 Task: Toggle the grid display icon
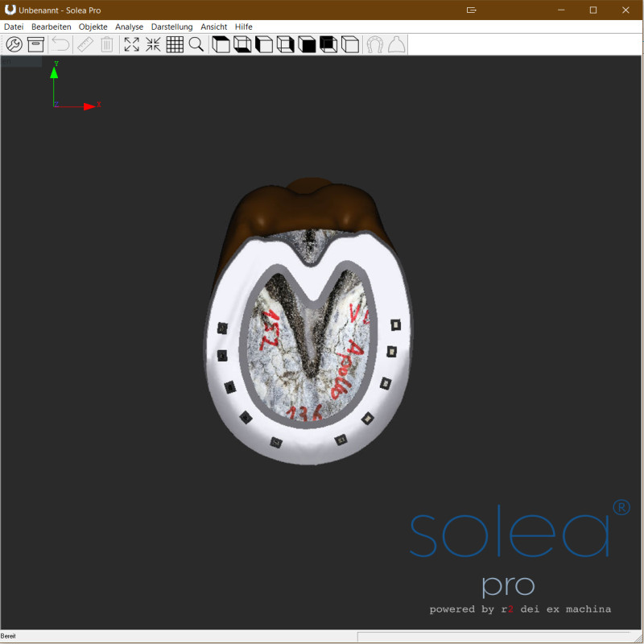(x=175, y=45)
